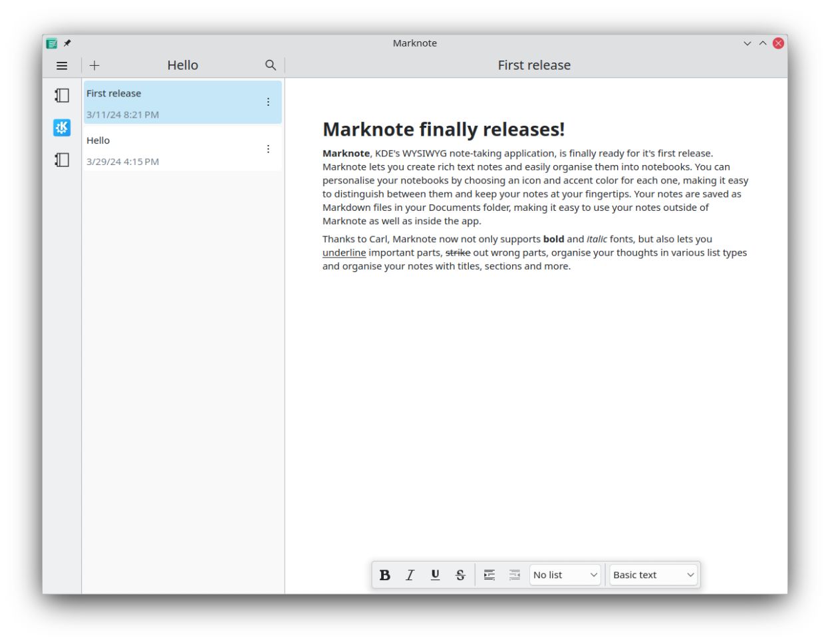
Task: Open the top notebook in the sidebar
Action: [61, 96]
